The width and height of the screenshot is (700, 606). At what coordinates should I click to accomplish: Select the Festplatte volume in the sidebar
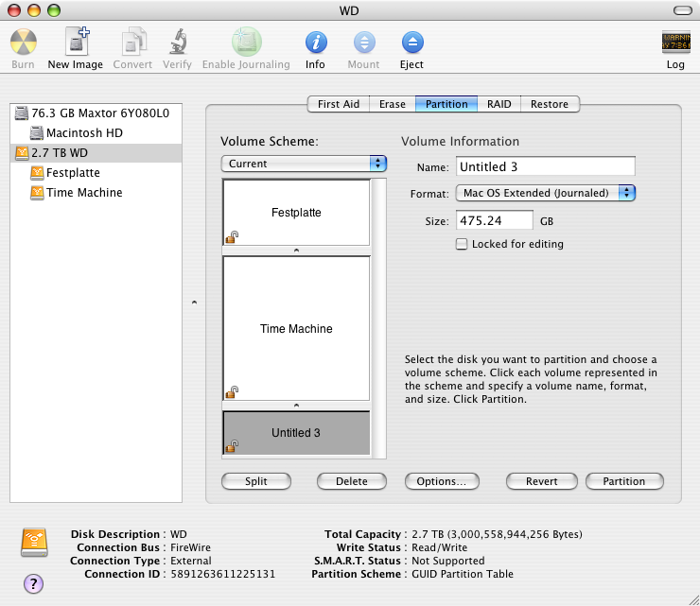pyautogui.click(x=96, y=173)
